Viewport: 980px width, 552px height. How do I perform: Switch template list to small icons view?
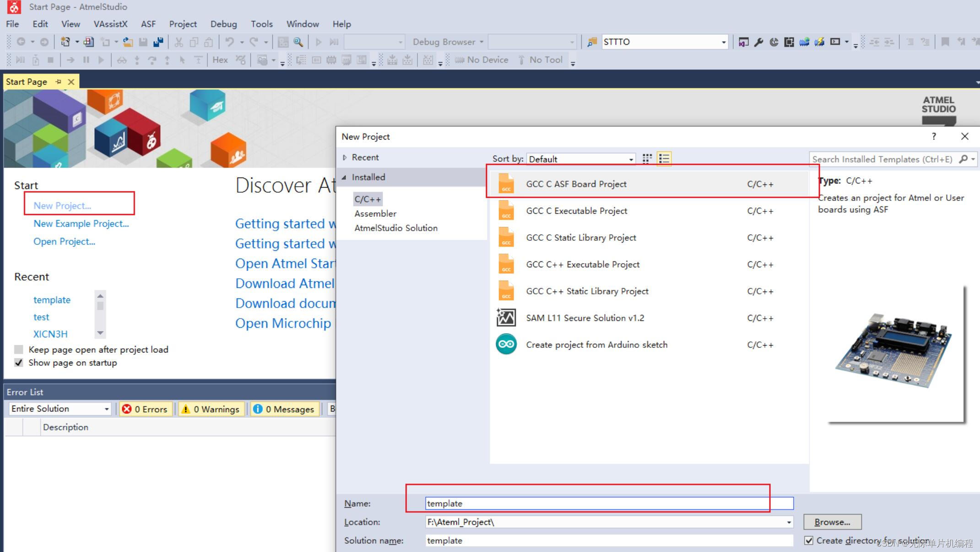pos(647,158)
